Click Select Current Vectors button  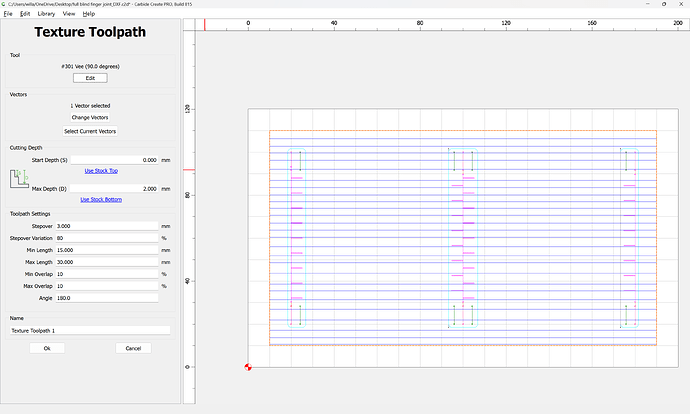(x=90, y=131)
